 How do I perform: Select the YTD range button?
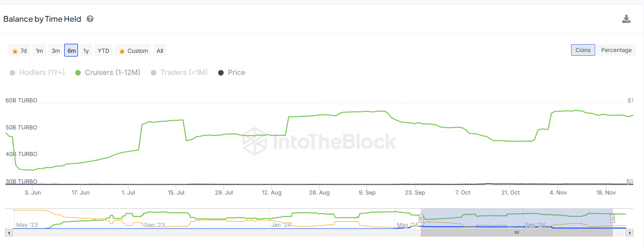[x=104, y=51]
